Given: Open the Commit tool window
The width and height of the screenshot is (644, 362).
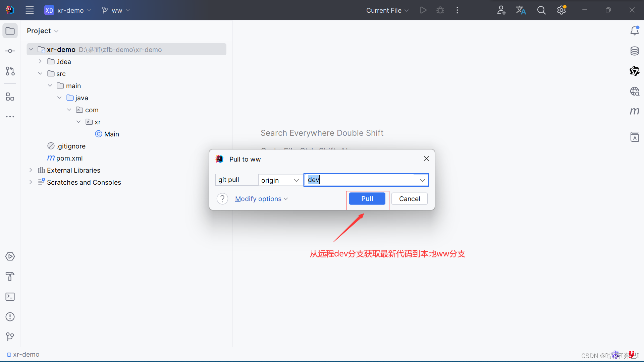Looking at the screenshot, I should 10,51.
